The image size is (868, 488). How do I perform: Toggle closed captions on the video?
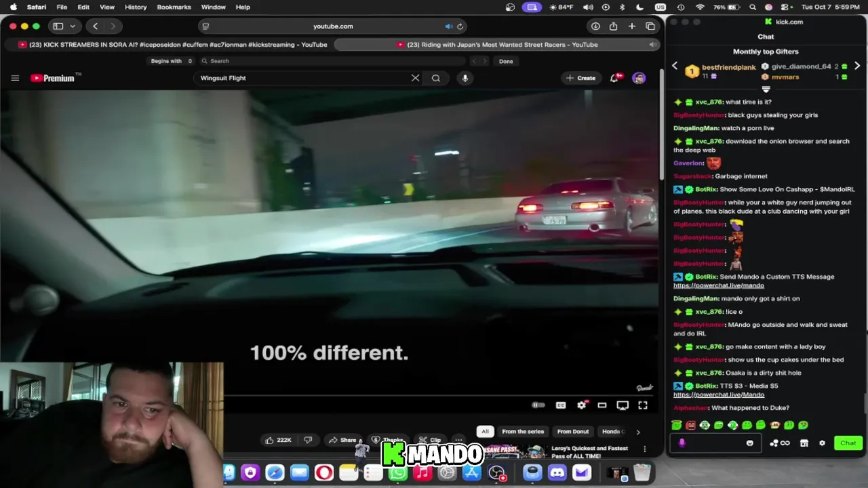click(561, 405)
